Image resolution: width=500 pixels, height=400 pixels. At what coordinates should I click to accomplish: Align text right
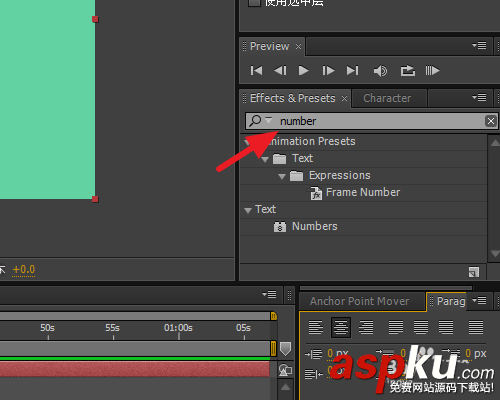click(366, 327)
